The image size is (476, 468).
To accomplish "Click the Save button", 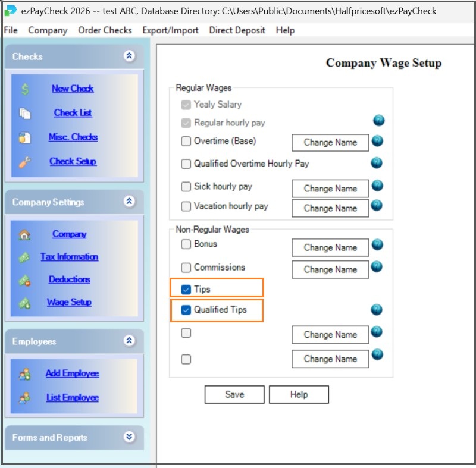I will [x=234, y=394].
